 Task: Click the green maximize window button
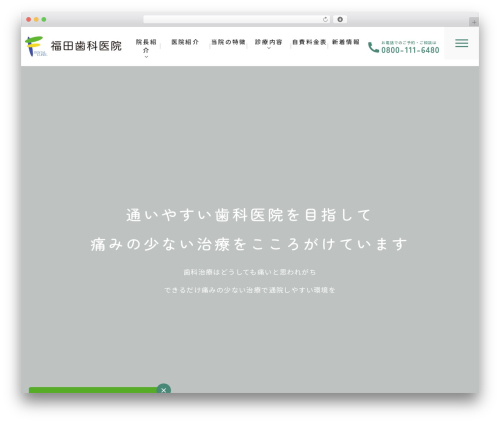coord(44,19)
